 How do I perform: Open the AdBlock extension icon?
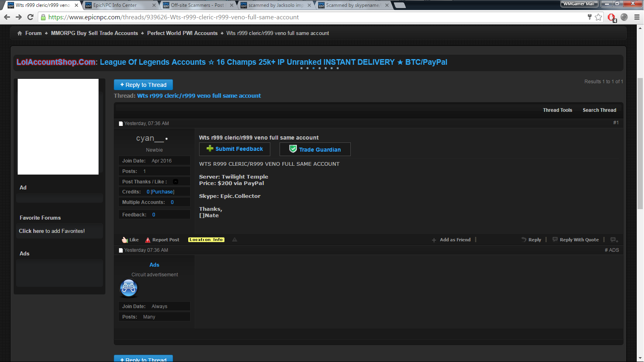(x=612, y=17)
